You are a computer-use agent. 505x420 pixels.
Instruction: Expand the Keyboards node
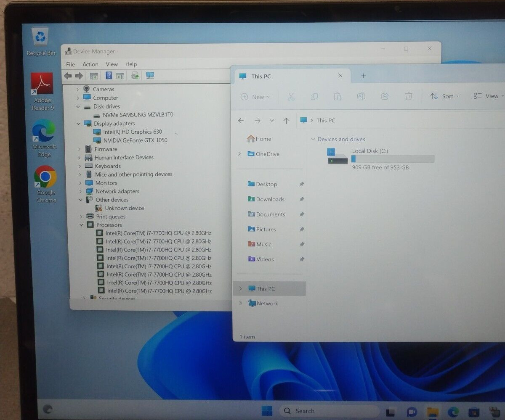point(80,166)
